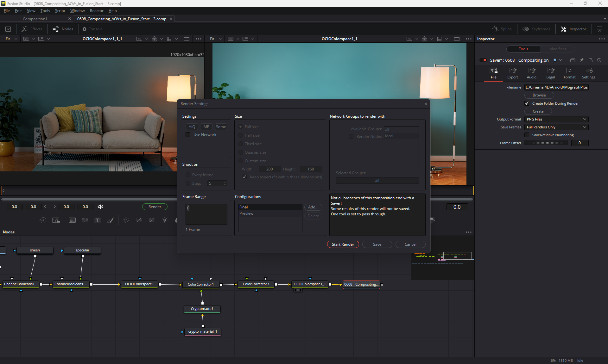The image size is (608, 364).
Task: Click the Browse button for filename
Action: click(539, 95)
